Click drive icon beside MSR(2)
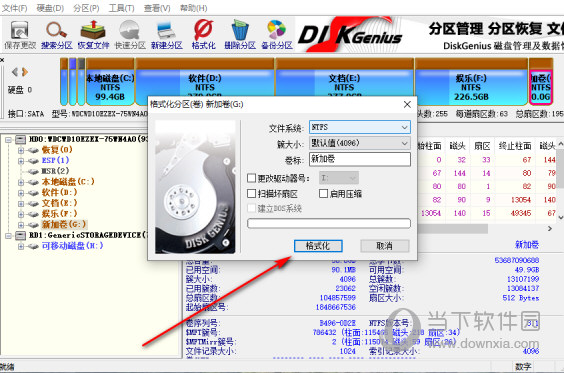The width and height of the screenshot is (564, 373). [33, 172]
